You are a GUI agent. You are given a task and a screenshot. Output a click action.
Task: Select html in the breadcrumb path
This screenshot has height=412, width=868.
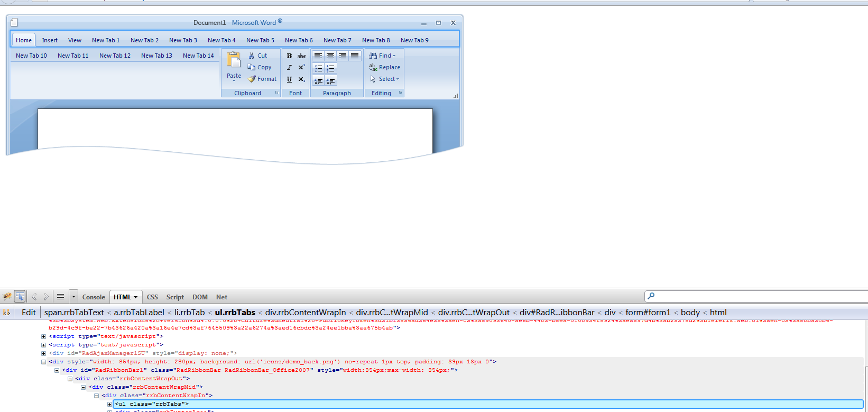point(718,313)
